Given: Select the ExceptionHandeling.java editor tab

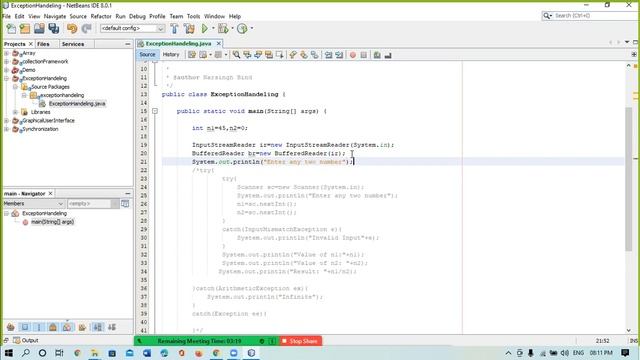Looking at the screenshot, I should coord(178,43).
